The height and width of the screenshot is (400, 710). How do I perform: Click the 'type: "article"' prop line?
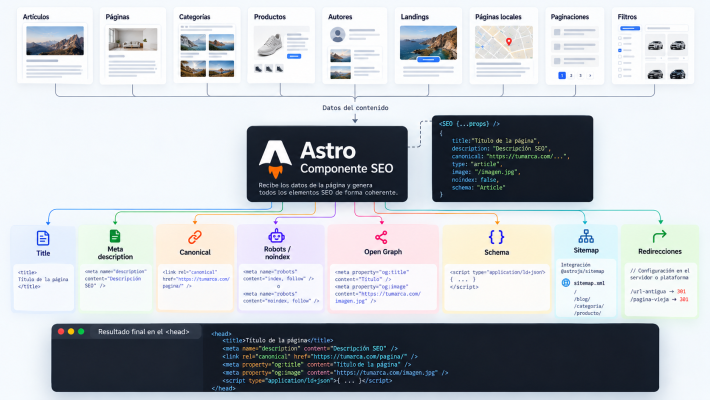coord(476,164)
